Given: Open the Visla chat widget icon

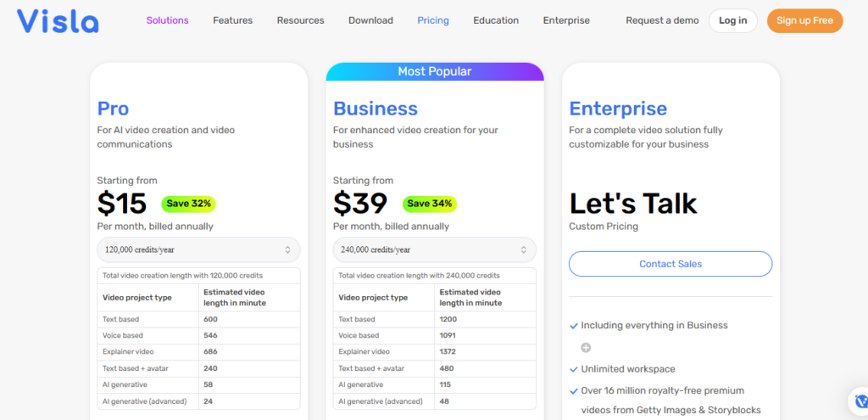Looking at the screenshot, I should 860,401.
